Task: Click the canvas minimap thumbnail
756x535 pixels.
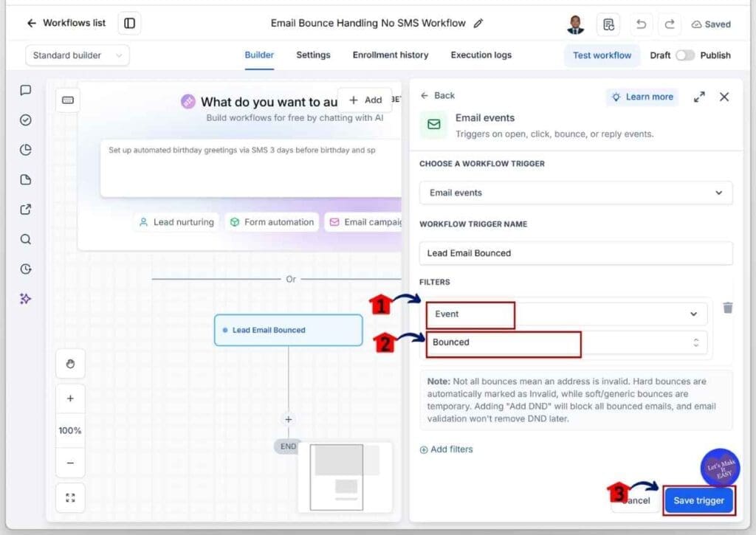Action: [345, 477]
